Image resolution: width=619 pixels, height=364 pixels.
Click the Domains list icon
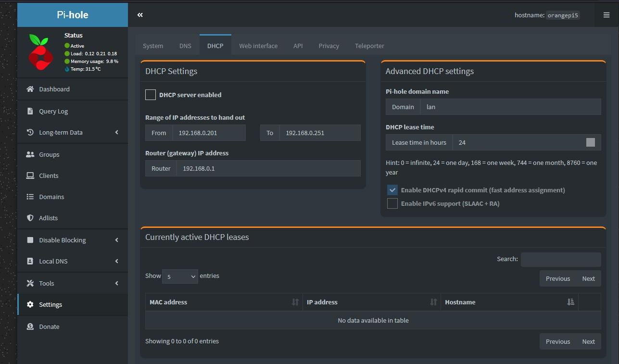(30, 197)
